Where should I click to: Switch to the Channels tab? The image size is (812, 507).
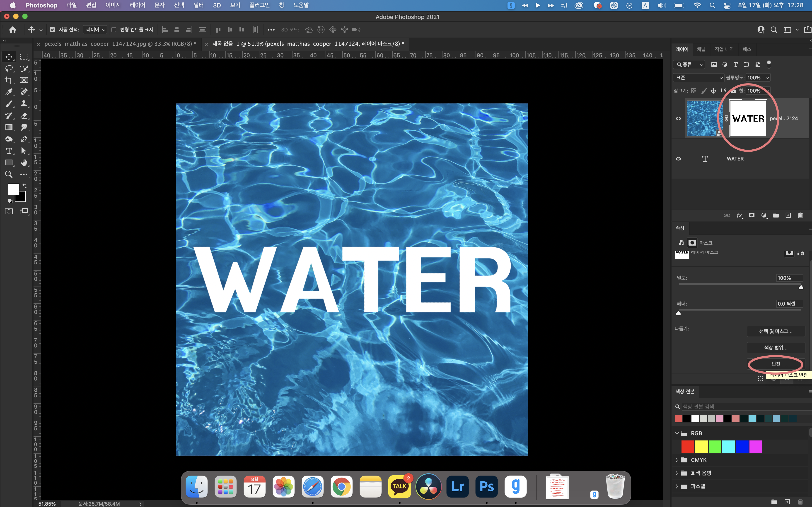(x=701, y=49)
